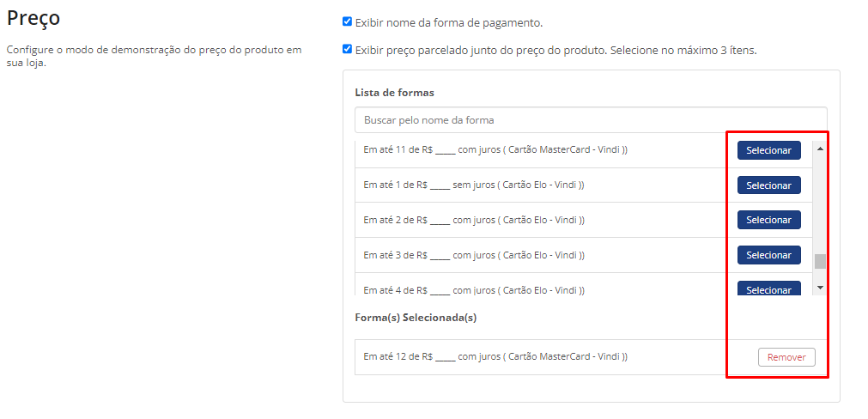This screenshot has height=419, width=868.
Task: Click the list scrollbar down arrow
Action: coord(820,287)
